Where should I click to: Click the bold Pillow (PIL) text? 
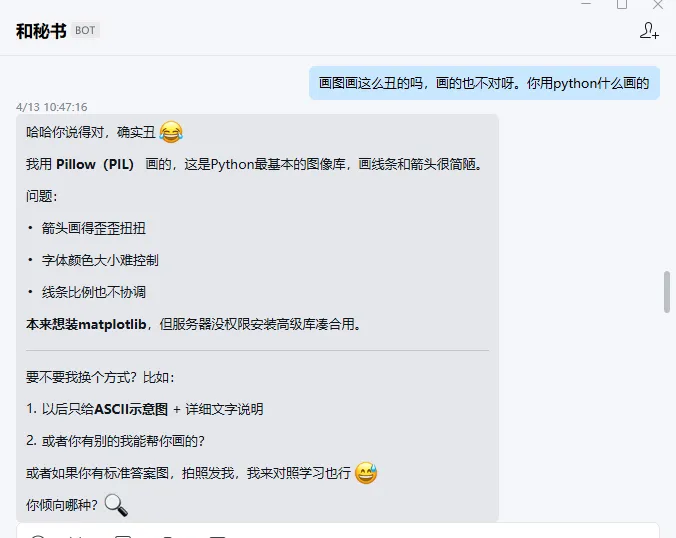[x=95, y=164]
